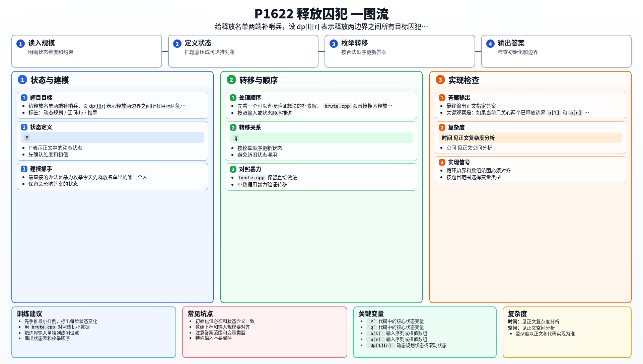Click the badge next to 对照暴力

233,169
